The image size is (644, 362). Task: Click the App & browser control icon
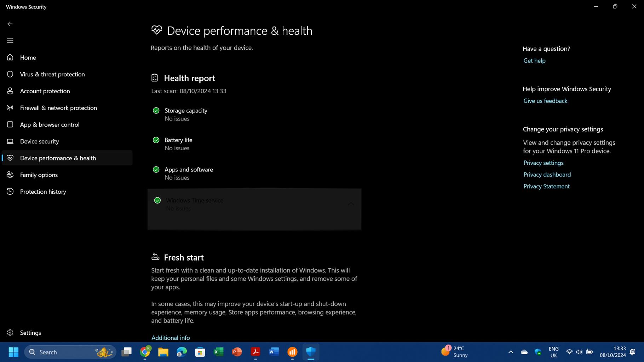pos(10,124)
